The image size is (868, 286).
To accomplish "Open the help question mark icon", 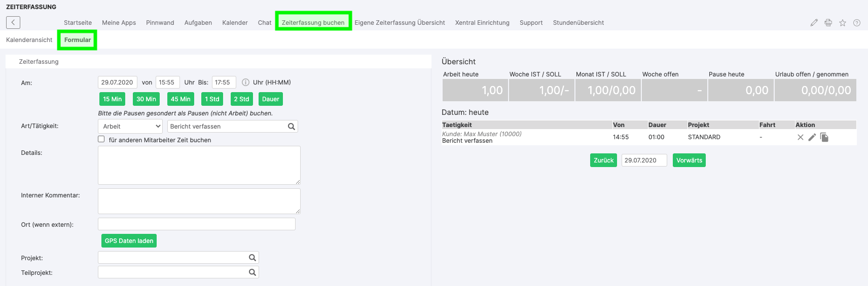I will click(856, 23).
